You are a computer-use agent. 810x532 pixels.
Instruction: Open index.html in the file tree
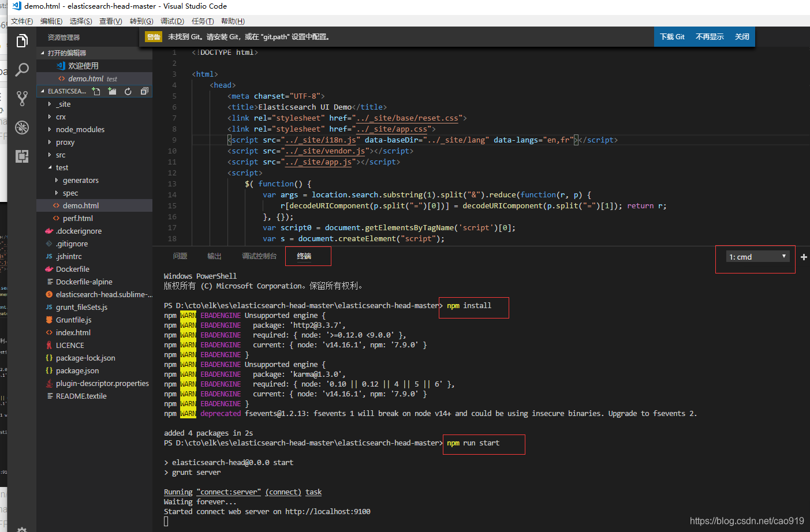tap(94, 333)
